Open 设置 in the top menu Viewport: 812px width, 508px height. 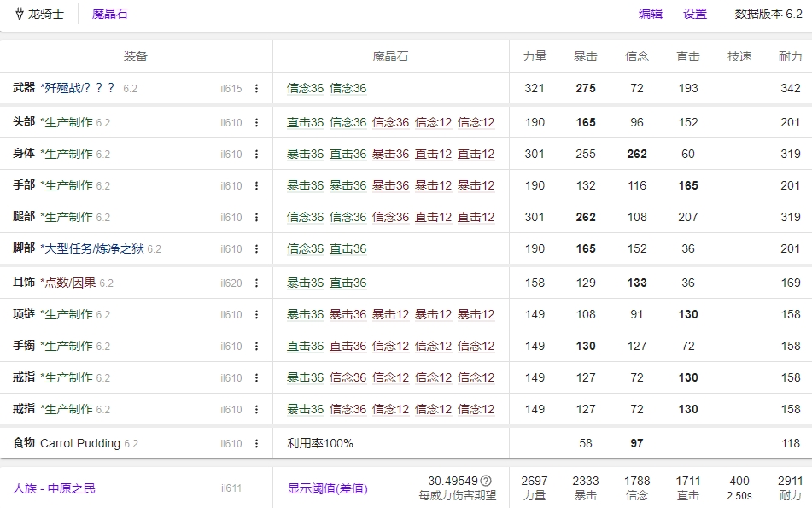click(695, 14)
